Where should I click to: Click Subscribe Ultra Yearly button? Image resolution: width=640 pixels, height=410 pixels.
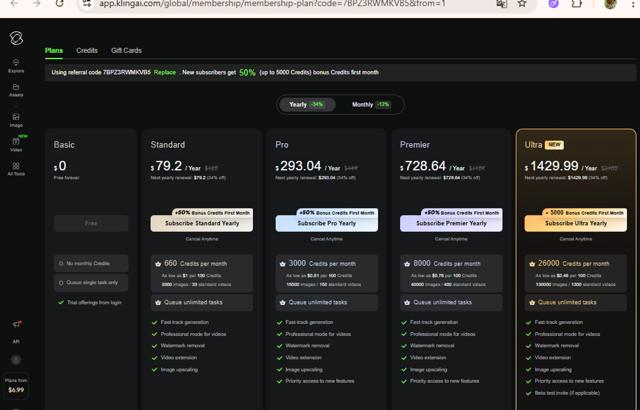pyautogui.click(x=576, y=224)
